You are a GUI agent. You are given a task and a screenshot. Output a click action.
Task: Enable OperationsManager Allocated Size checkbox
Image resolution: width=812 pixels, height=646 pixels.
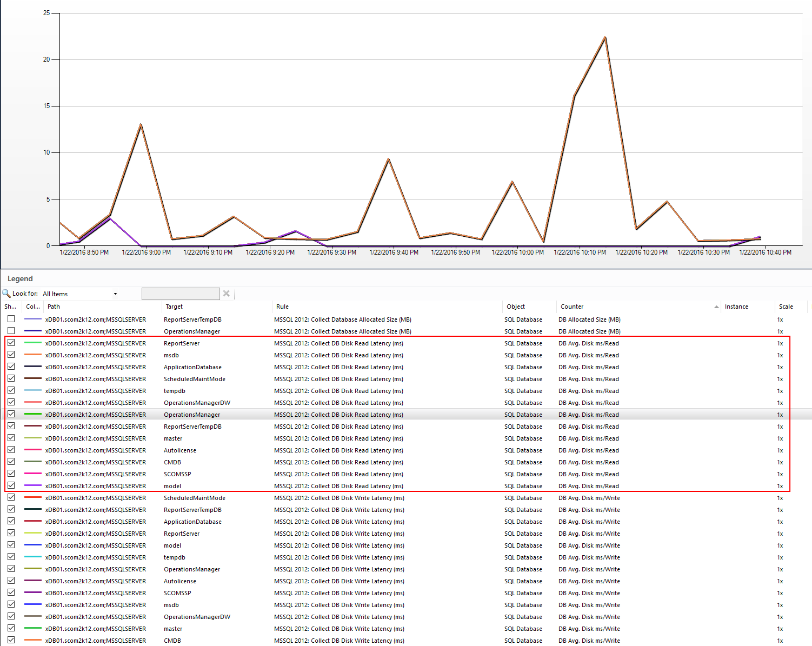pyautogui.click(x=11, y=331)
